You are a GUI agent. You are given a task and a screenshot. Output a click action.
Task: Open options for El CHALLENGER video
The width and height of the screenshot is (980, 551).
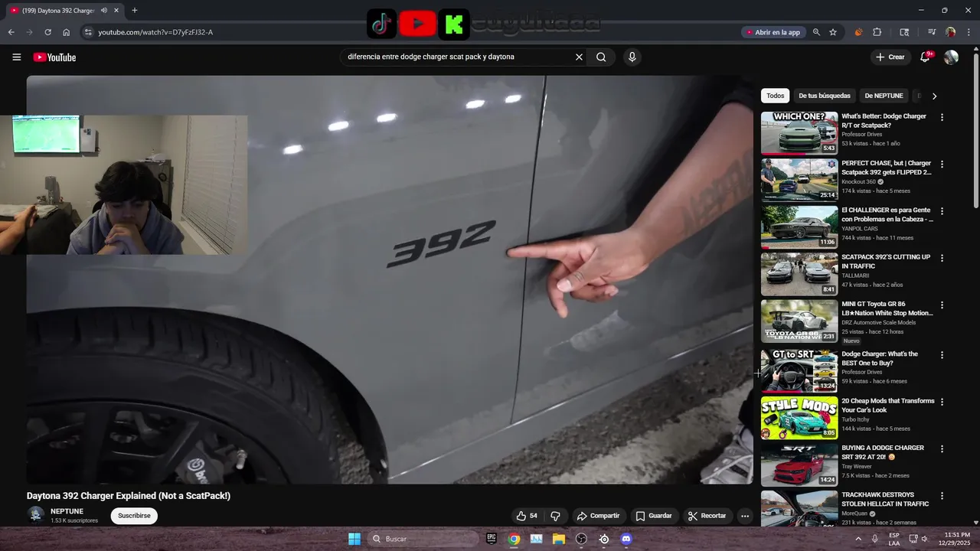[942, 210]
